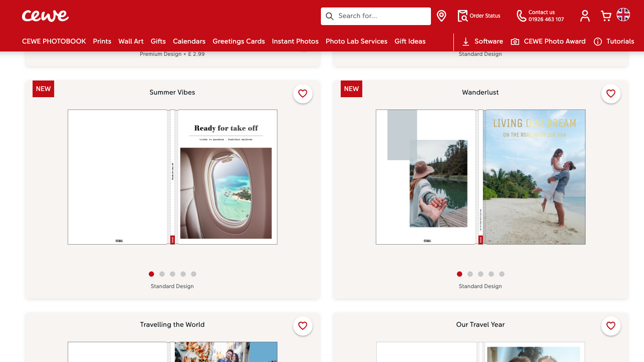Select second carousel dot under Summer Vibes

(162, 274)
